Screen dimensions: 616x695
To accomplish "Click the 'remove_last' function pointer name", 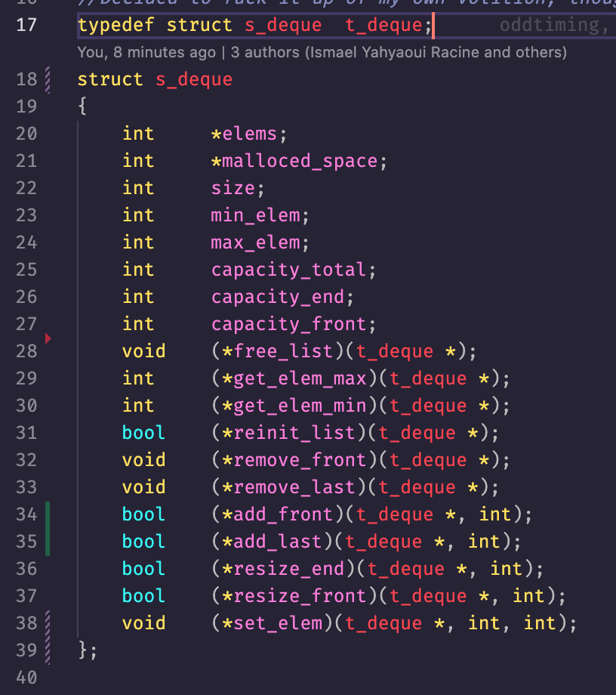I will click(x=294, y=487).
